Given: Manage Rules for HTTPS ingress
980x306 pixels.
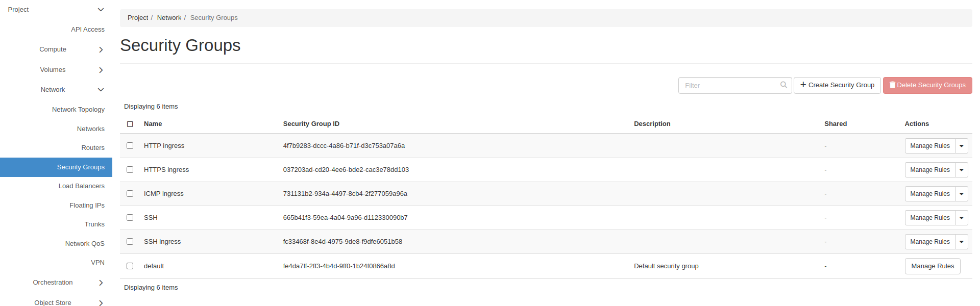Looking at the screenshot, I should click(x=930, y=170).
